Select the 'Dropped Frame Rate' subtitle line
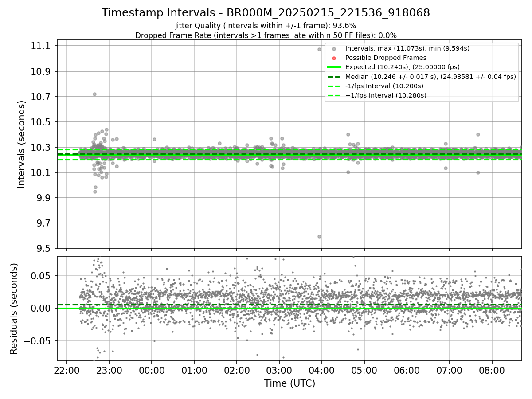532x399 pixels. [x=266, y=35]
